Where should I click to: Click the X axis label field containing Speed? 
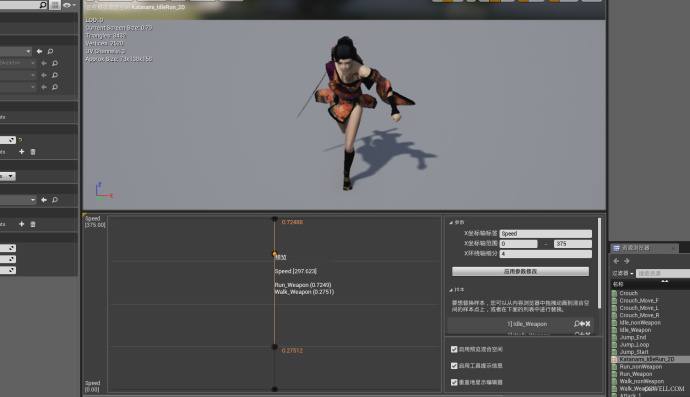point(545,233)
